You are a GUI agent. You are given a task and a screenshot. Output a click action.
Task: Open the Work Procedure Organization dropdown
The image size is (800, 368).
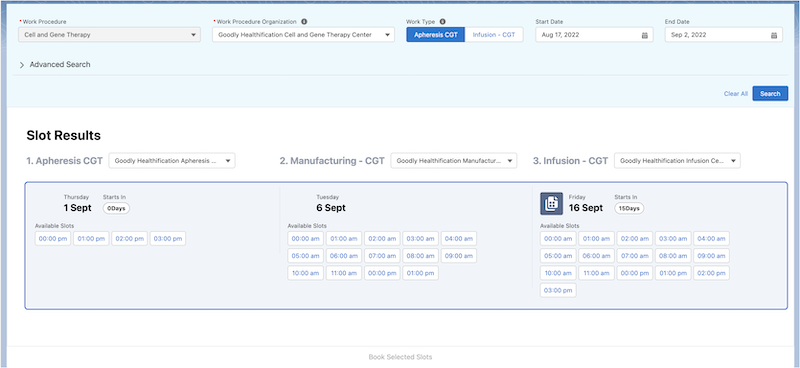[x=304, y=35]
